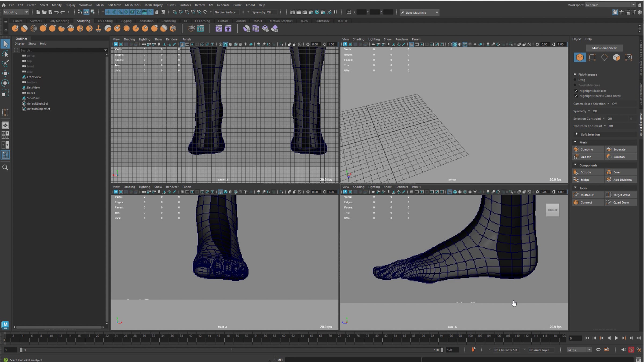This screenshot has width=644, height=362.
Task: Select the Drag selection radio button
Action: pyautogui.click(x=575, y=80)
